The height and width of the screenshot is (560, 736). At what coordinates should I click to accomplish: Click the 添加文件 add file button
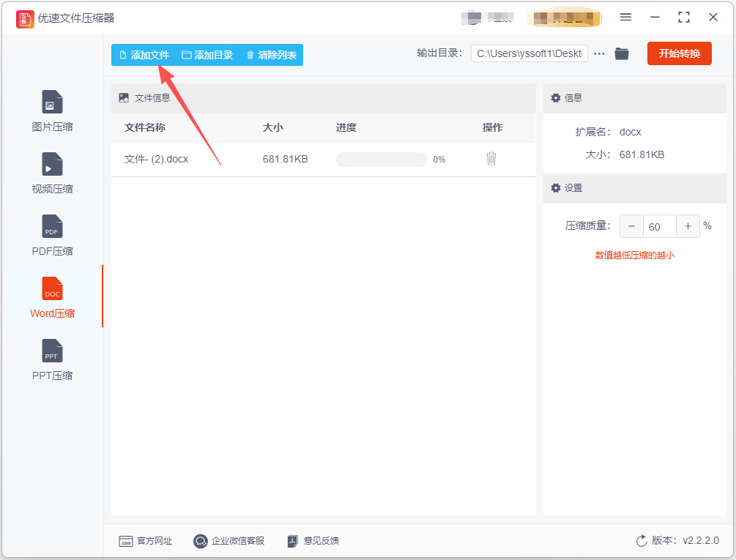(144, 55)
